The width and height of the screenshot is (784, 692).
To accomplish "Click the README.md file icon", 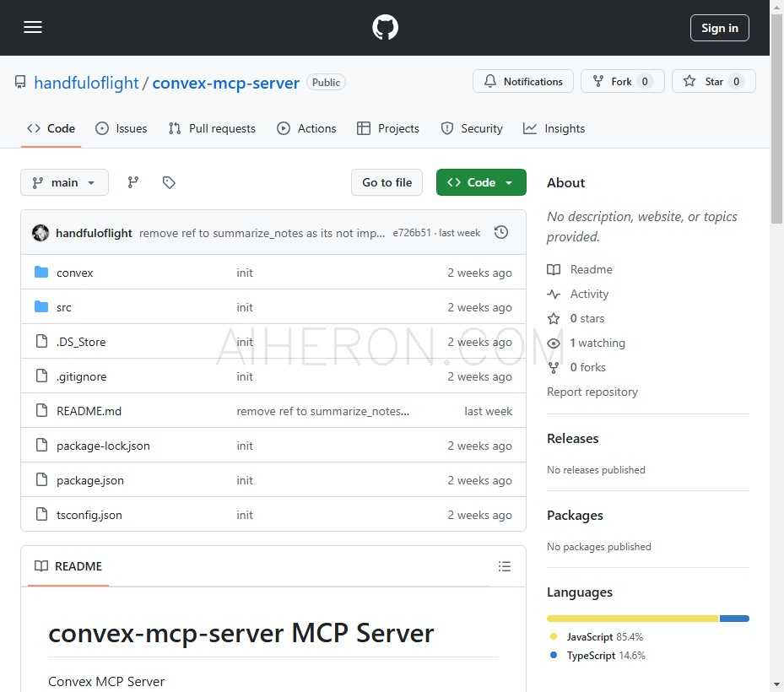I will 41,410.
